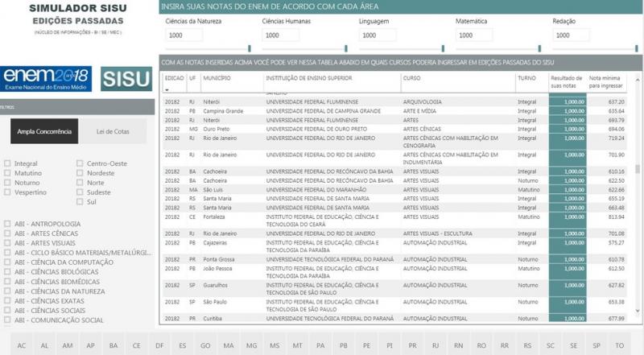Select ABI - CIÊNCIA DA COMPUTAÇÃO checkbox
The width and height of the screenshot is (644, 355).
tap(8, 262)
